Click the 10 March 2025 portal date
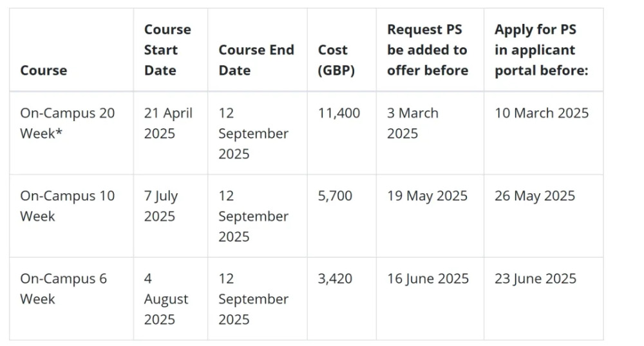Screen dimensions: 644x346 tap(542, 113)
